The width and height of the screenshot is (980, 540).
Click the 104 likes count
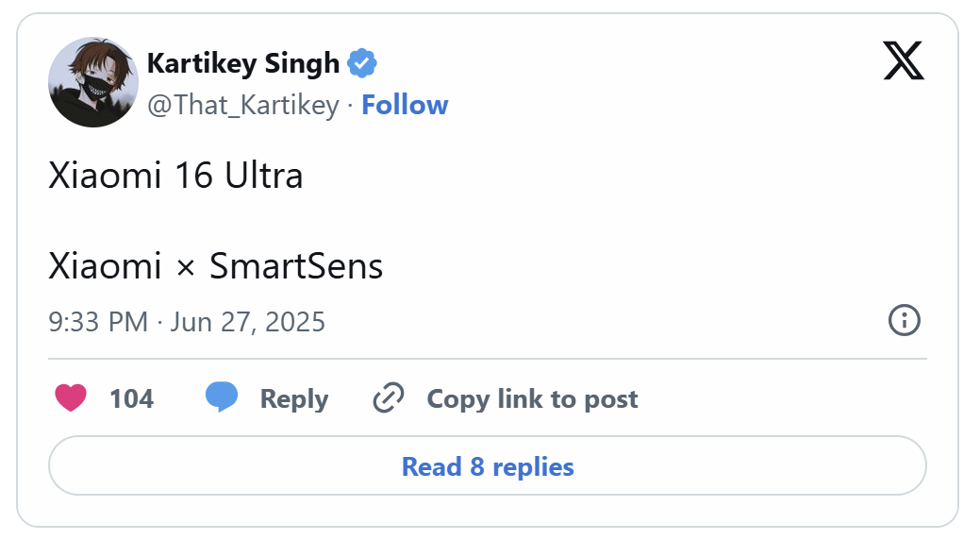(x=131, y=398)
